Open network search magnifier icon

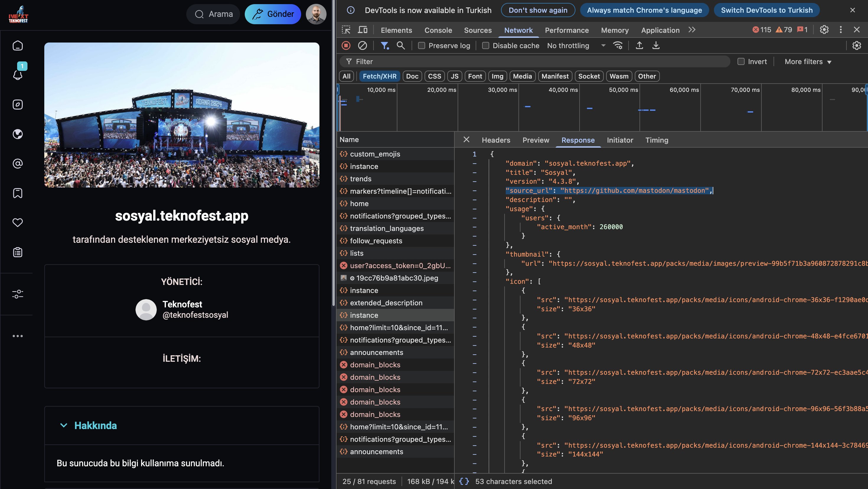(401, 45)
